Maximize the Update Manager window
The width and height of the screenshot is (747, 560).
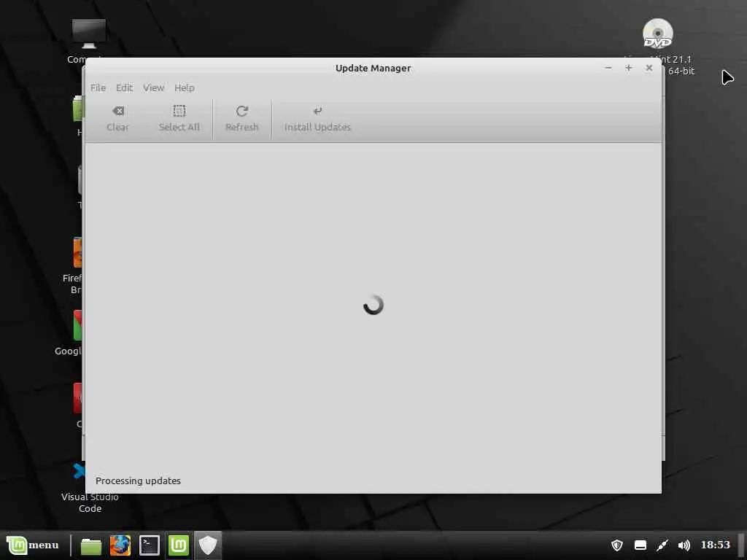[x=628, y=68]
